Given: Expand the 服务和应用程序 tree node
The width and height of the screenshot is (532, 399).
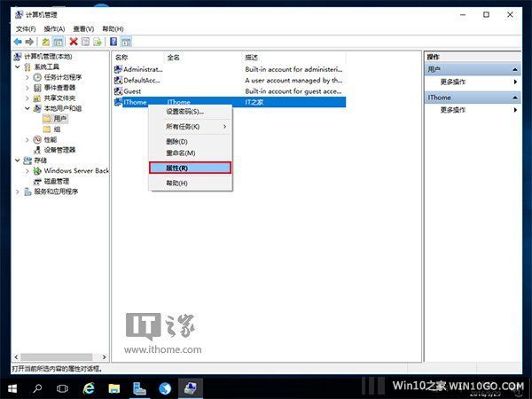Looking at the screenshot, I should coord(19,192).
